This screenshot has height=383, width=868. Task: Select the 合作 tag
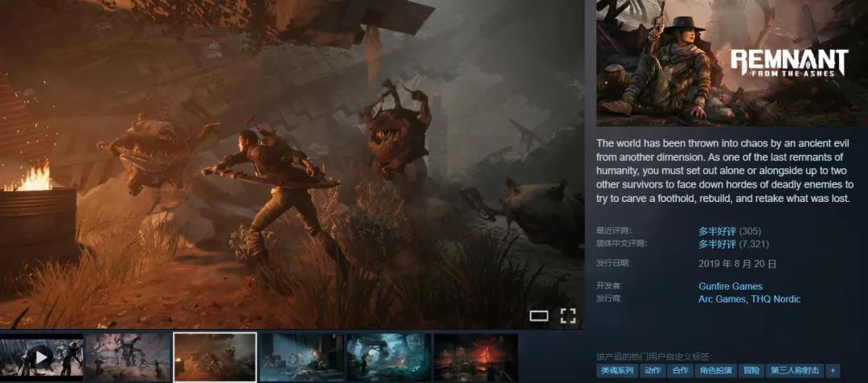tap(681, 371)
